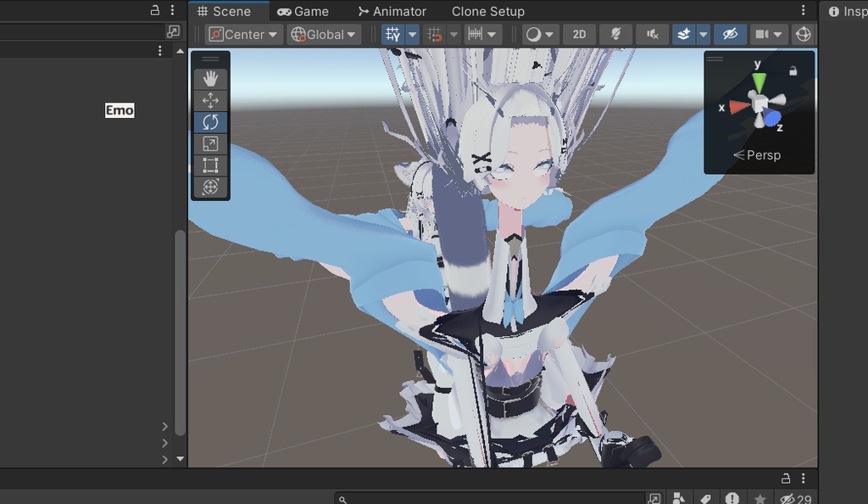Switch to the Animator tab
The image size is (868, 504).
coord(392,11)
